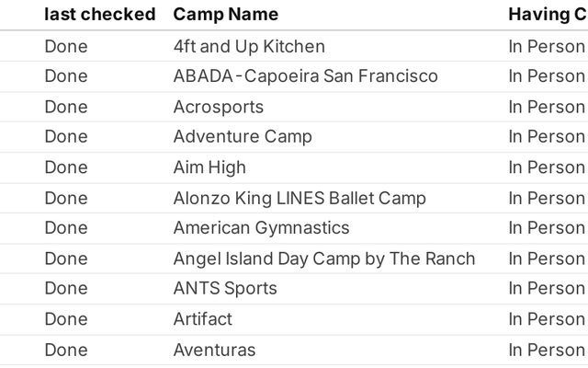This screenshot has height=368, width=588.
Task: Select the Artifact camp entry
Action: [x=202, y=319]
